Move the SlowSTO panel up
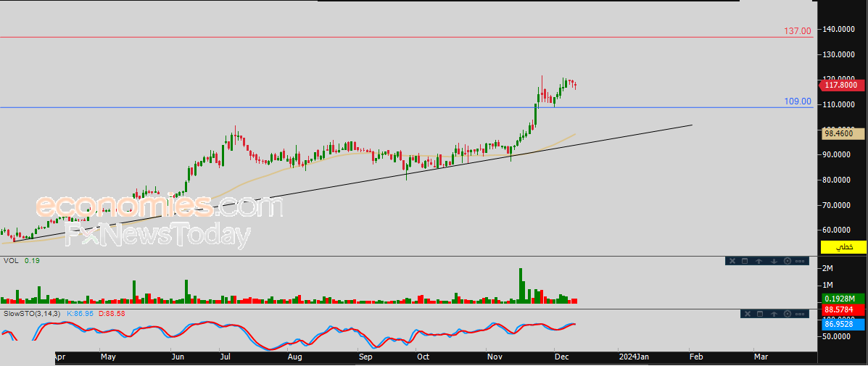The height and width of the screenshot is (366, 868). 774,314
